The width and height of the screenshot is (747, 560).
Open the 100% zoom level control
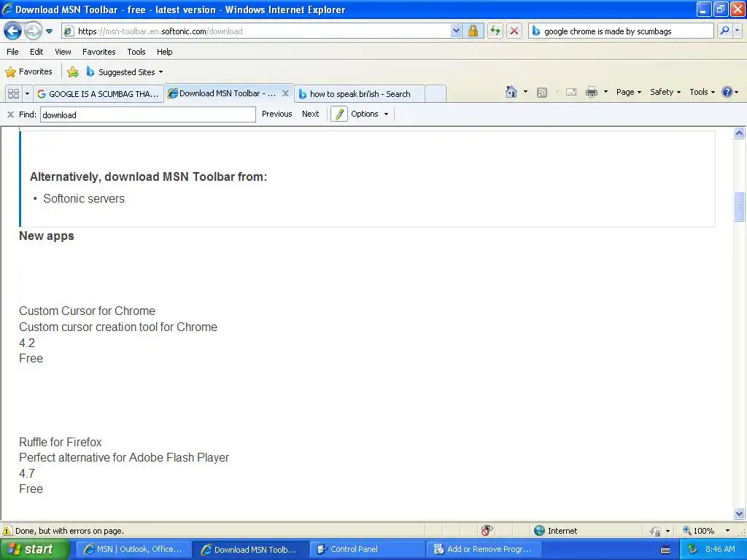pos(706,531)
